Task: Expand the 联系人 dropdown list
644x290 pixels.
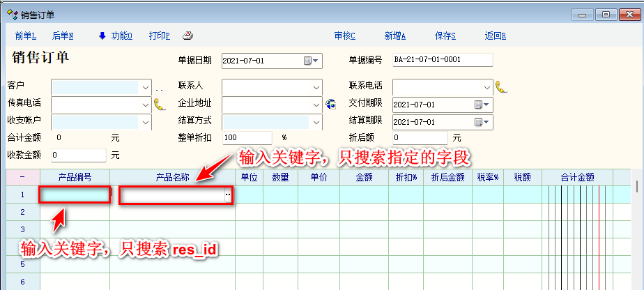Action: [x=316, y=87]
